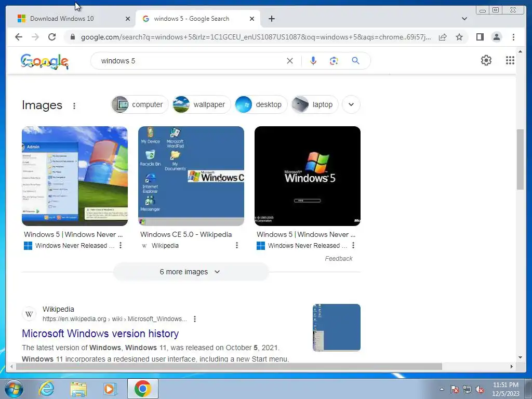The height and width of the screenshot is (399, 532).
Task: Expand more image filter chips
Action: pyautogui.click(x=351, y=104)
